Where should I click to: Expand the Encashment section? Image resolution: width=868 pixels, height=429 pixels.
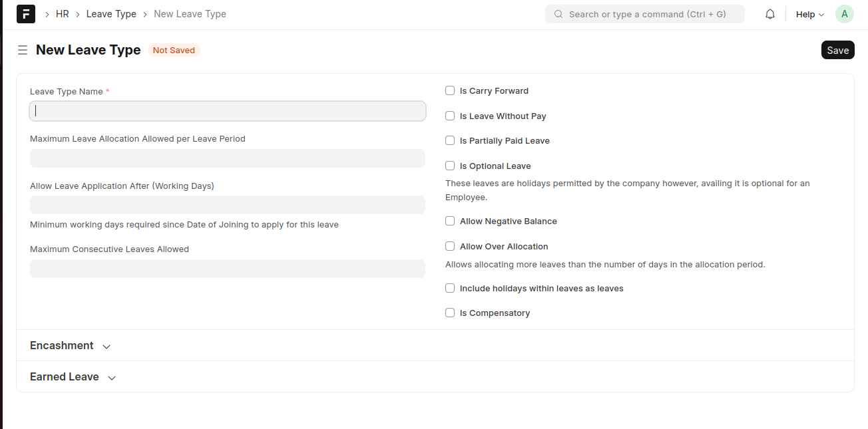[70, 346]
